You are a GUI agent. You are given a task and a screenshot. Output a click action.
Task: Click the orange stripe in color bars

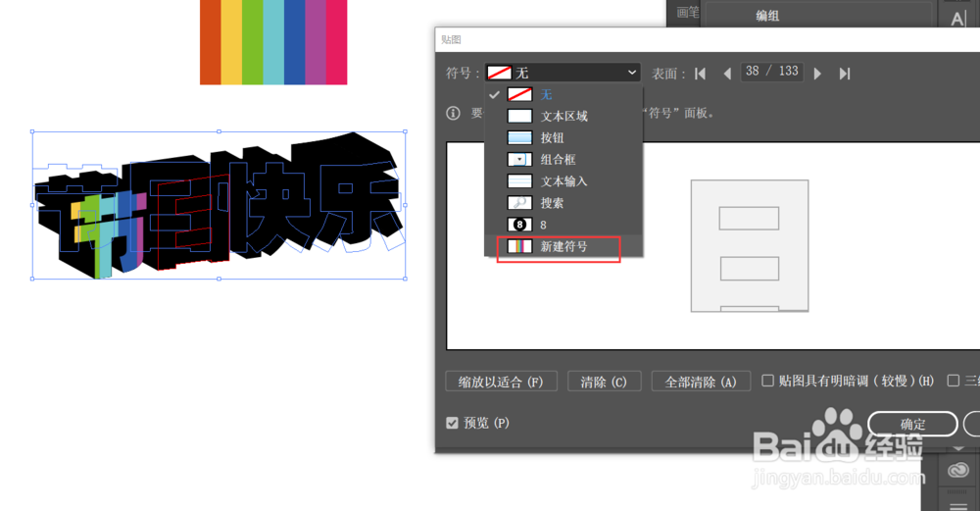pos(210,42)
